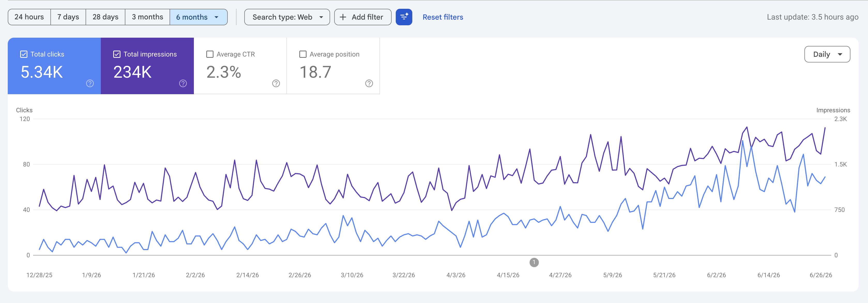This screenshot has height=303, width=868.
Task: Click the 2.3% average CTR value
Action: pyautogui.click(x=224, y=72)
